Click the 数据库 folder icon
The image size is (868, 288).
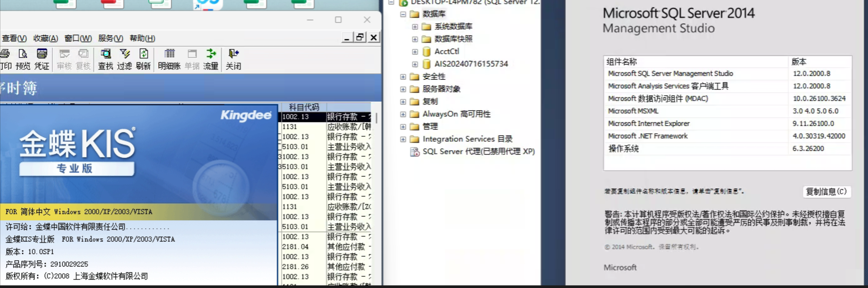(414, 14)
